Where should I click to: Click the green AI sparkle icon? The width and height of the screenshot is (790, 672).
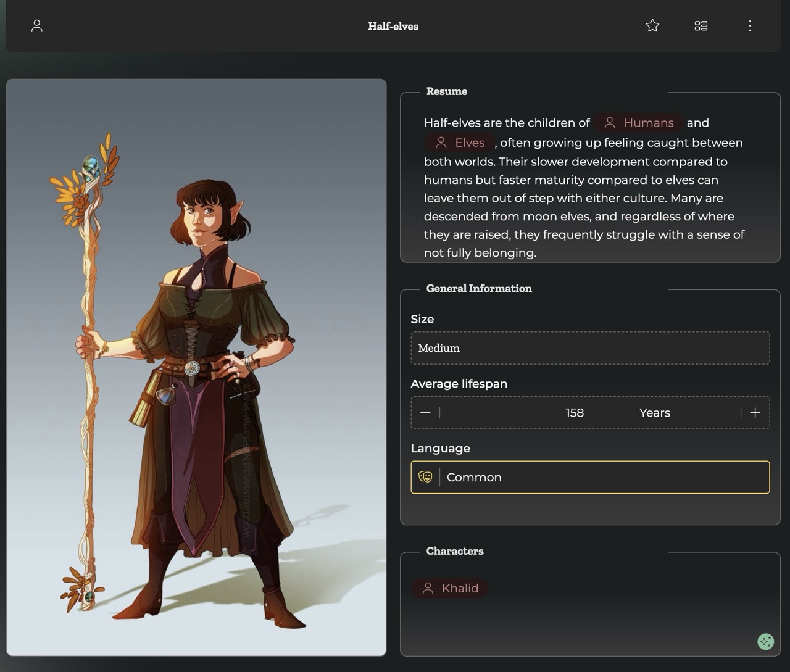pos(765,641)
